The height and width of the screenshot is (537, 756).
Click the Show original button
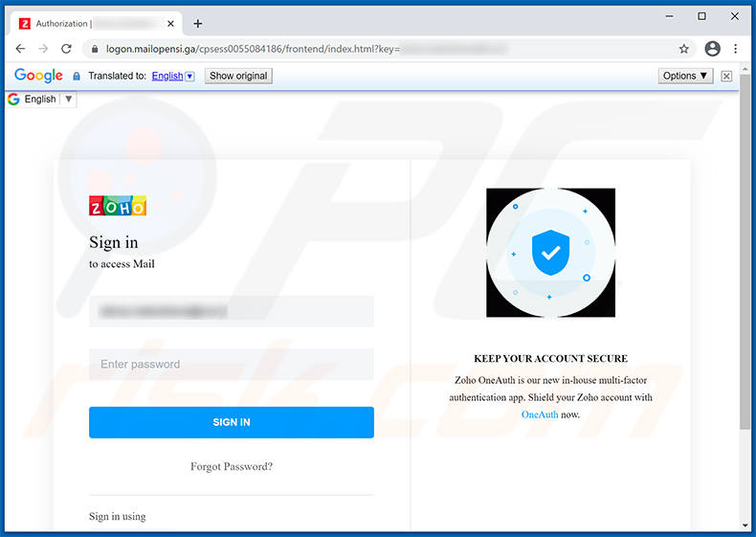[238, 76]
